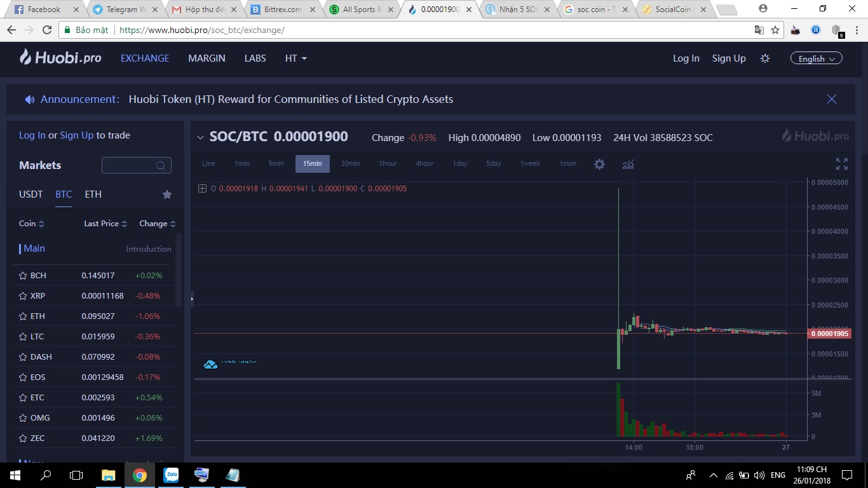This screenshot has width=868, height=488.
Task: Open the Main section Introduction link
Action: pyautogui.click(x=149, y=249)
